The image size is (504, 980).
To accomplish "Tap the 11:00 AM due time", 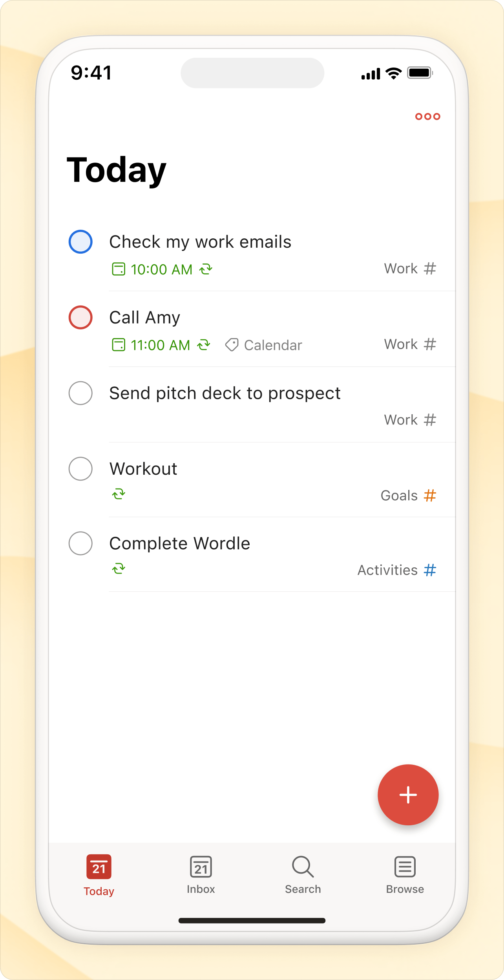I will pos(160,346).
